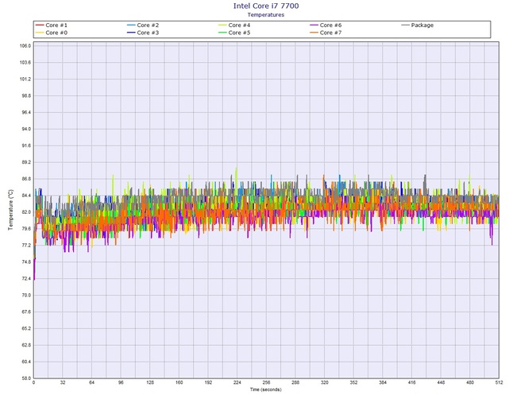Click the Core #4 legend entry
This screenshot has height=399, width=532.
(x=234, y=25)
